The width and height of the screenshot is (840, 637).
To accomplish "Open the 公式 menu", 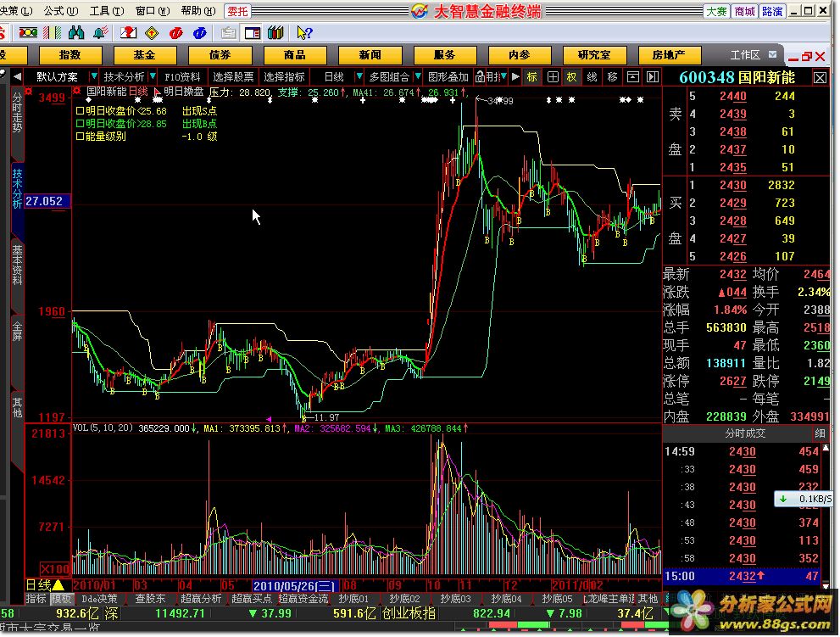I will tap(61, 11).
